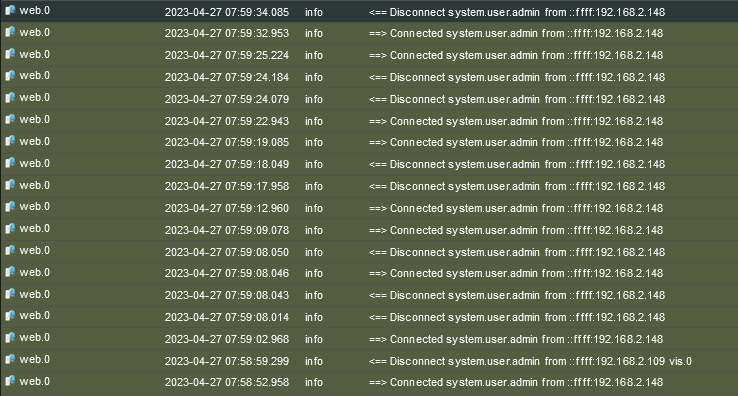Viewport: 738px width, 396px height.
Task: Click the web.0 icon in the 07:59:09.078 row
Action: tap(10, 228)
